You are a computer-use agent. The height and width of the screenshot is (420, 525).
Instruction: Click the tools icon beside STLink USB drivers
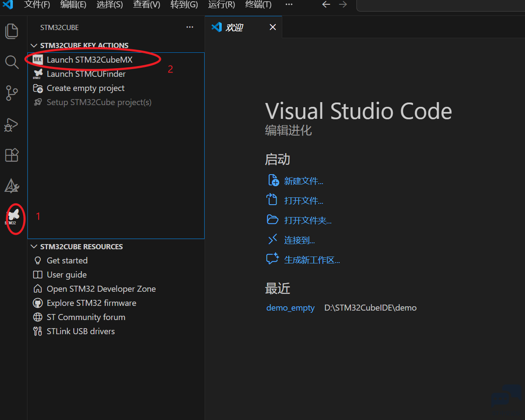tap(38, 331)
